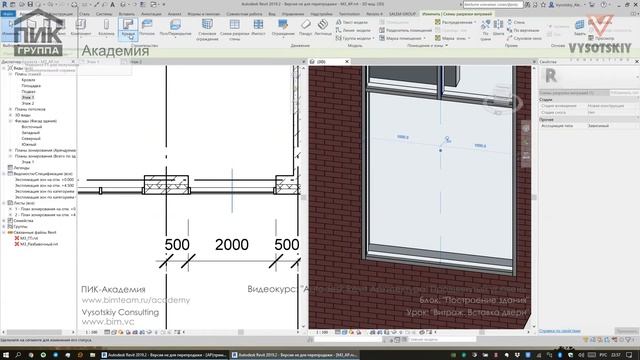The width and height of the screenshot is (640, 360).
Task: Select the Потолок (Ceiling) tool
Action: (x=147, y=28)
